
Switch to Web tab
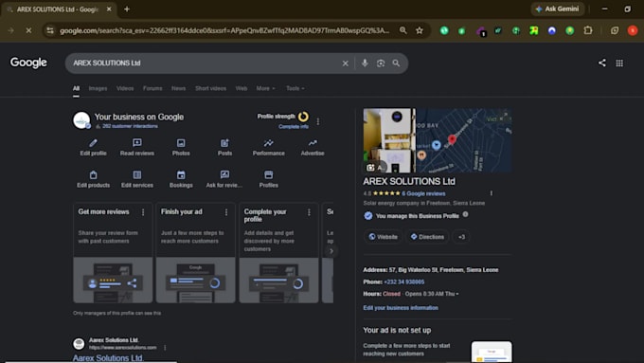pyautogui.click(x=241, y=88)
